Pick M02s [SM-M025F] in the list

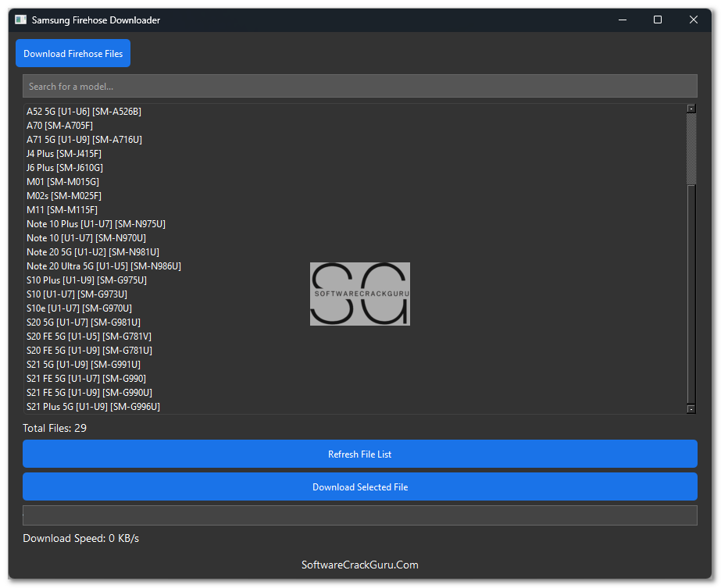tap(64, 195)
